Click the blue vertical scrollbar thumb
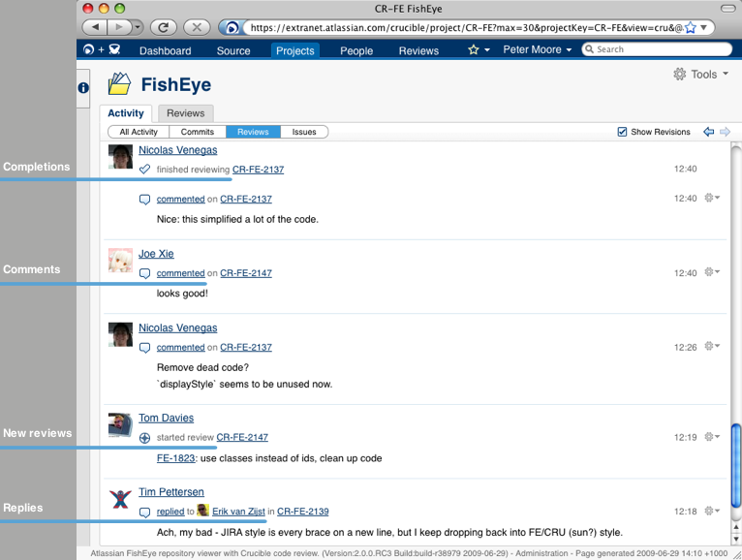The width and height of the screenshot is (742, 560). pyautogui.click(x=736, y=465)
